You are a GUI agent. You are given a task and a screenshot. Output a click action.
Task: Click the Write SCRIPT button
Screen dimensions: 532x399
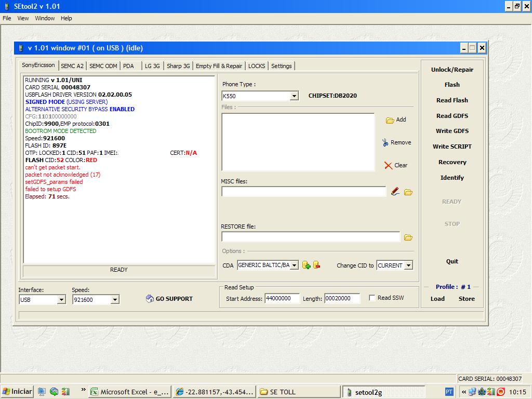point(453,147)
